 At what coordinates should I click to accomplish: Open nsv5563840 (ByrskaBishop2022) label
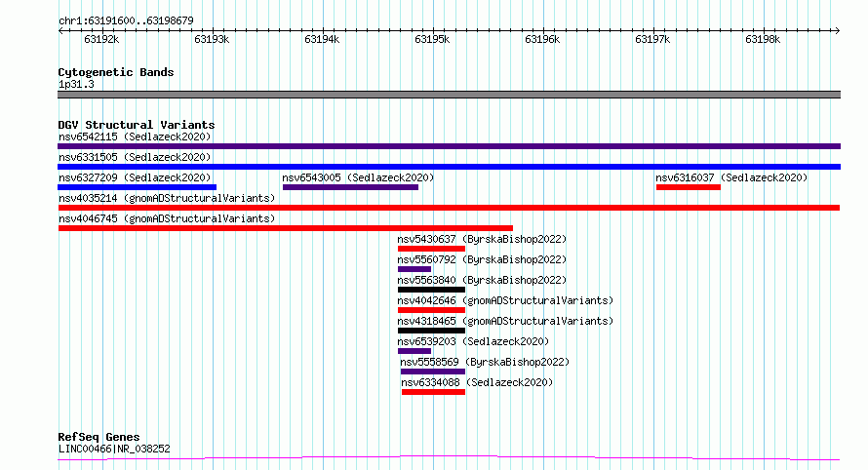point(482,280)
